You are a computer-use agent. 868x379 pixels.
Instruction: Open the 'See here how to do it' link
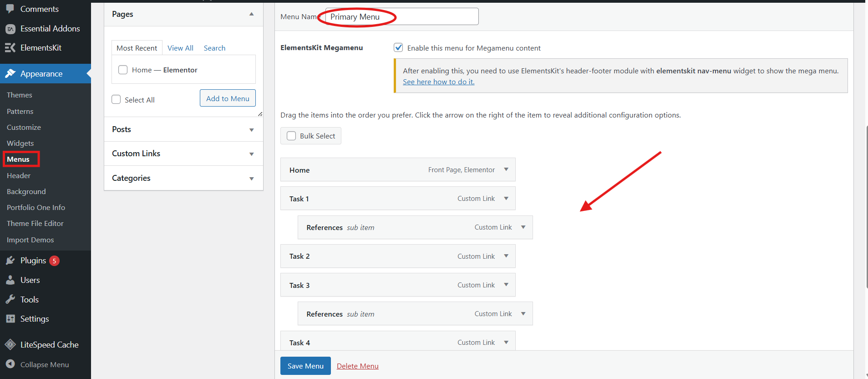point(438,82)
